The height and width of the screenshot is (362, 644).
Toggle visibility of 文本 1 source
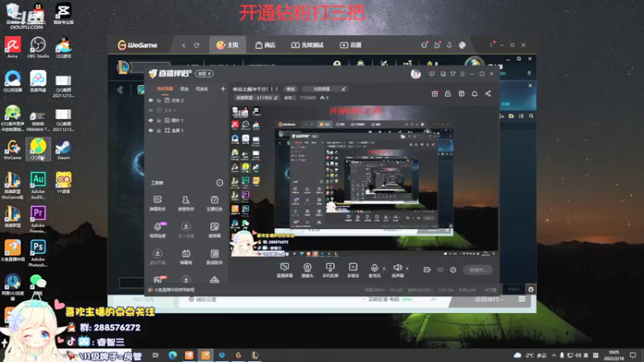151,110
